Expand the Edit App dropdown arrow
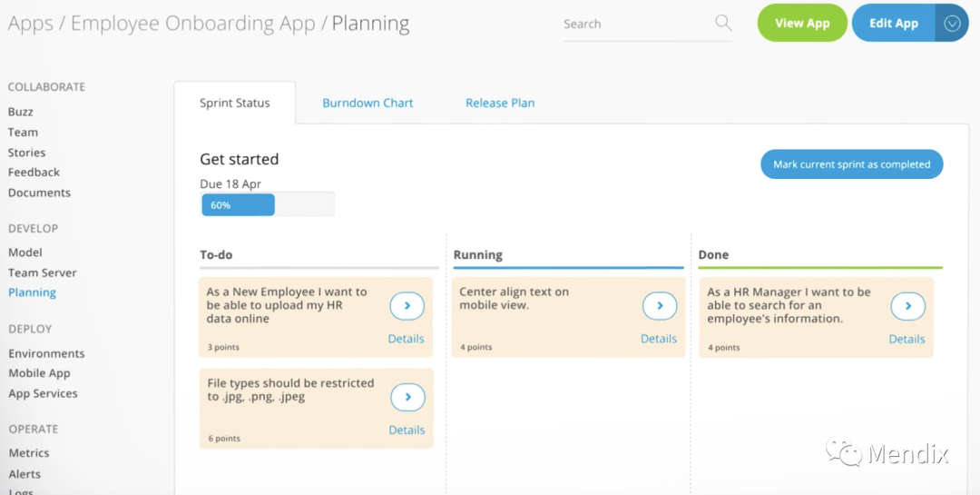This screenshot has height=495, width=980. (x=952, y=24)
